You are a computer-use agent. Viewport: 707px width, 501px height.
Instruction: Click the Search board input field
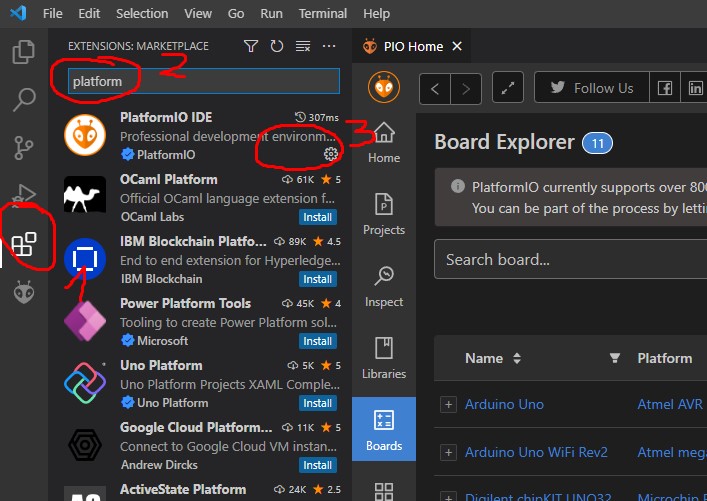(x=570, y=259)
